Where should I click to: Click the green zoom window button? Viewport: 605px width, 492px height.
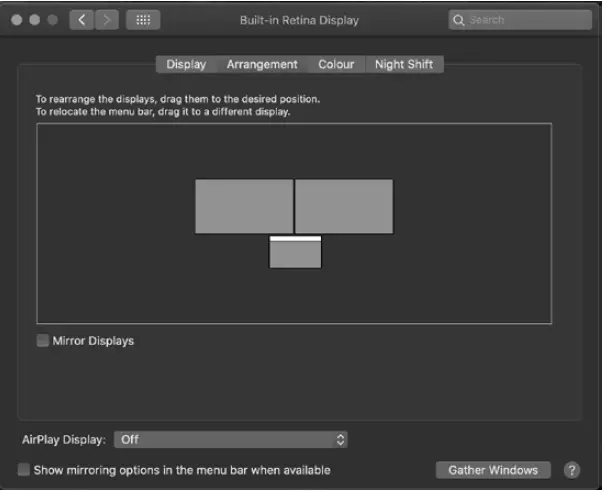[x=53, y=20]
